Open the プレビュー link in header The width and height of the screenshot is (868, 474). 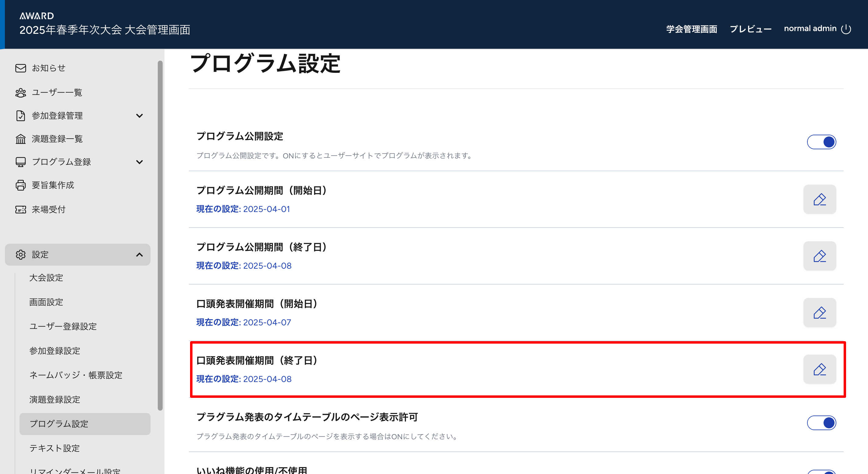point(750,29)
